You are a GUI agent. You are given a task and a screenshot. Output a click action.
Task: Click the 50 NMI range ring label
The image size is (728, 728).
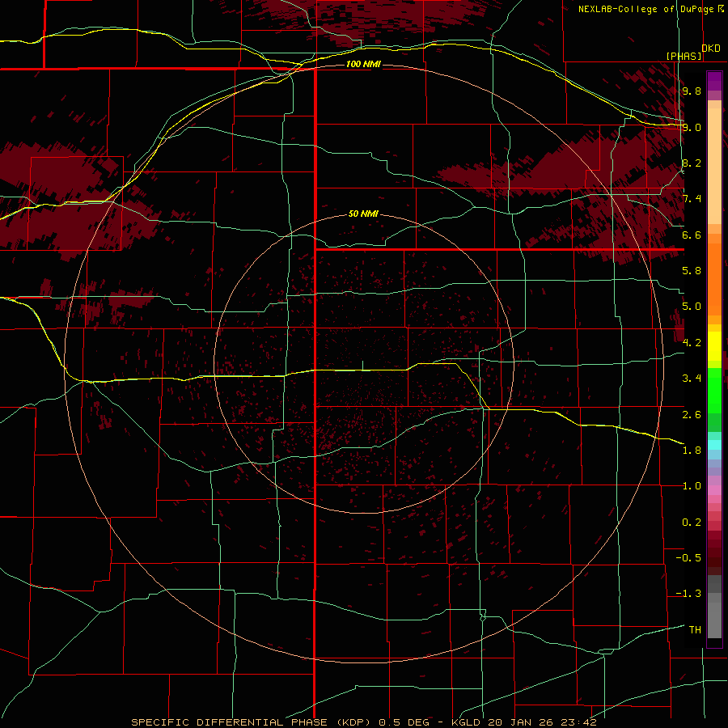(363, 214)
